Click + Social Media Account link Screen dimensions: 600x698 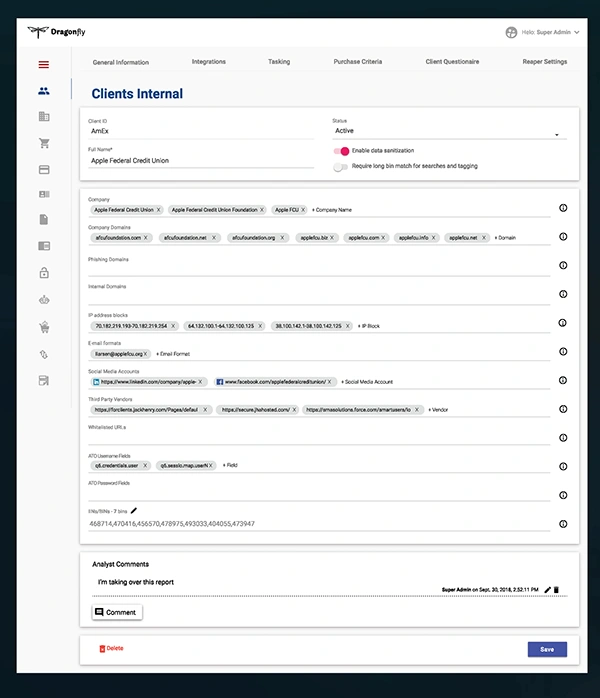(x=367, y=382)
